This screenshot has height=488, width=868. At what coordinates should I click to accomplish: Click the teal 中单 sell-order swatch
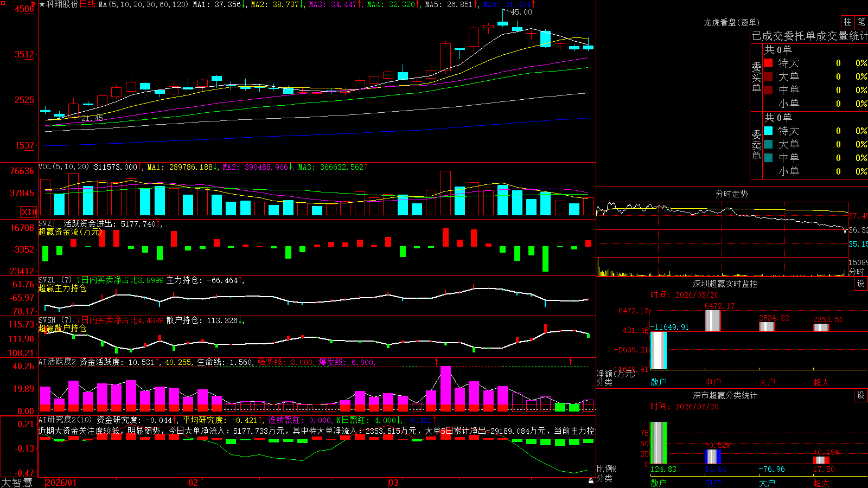tap(768, 158)
